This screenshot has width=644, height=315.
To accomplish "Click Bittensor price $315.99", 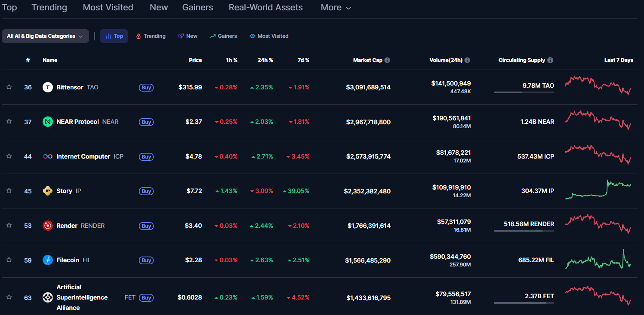I will [x=190, y=87].
